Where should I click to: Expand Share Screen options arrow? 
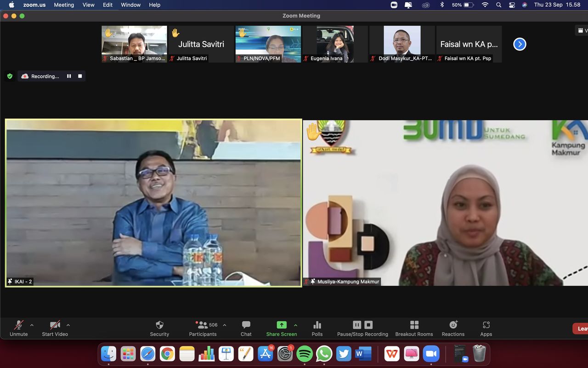coord(295,325)
